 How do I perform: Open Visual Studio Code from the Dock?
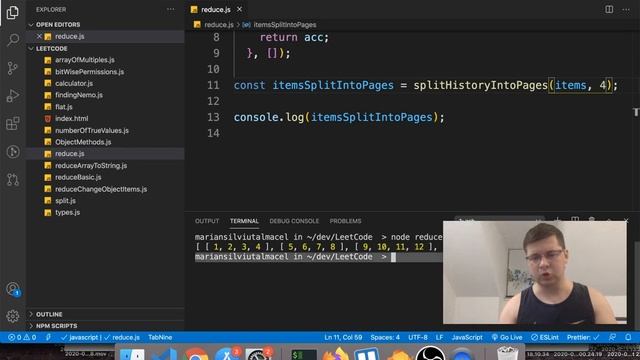(x=164, y=354)
